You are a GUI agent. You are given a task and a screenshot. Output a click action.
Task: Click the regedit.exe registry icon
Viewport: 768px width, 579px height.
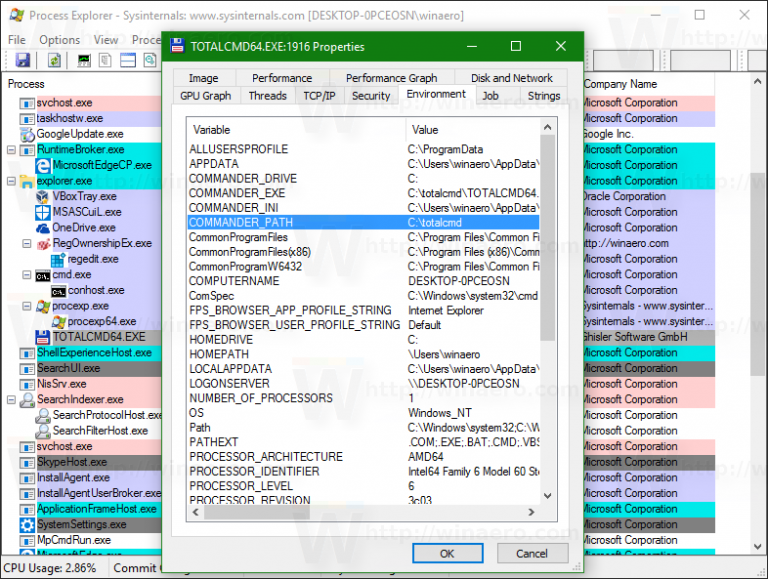pos(58,260)
